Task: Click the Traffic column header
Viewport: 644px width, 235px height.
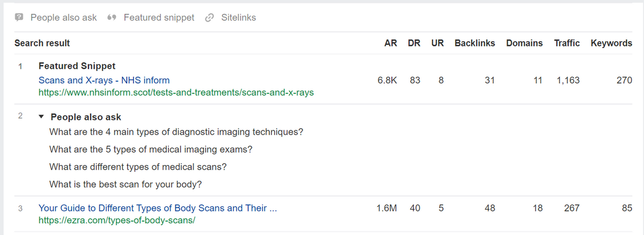Action: (x=567, y=43)
